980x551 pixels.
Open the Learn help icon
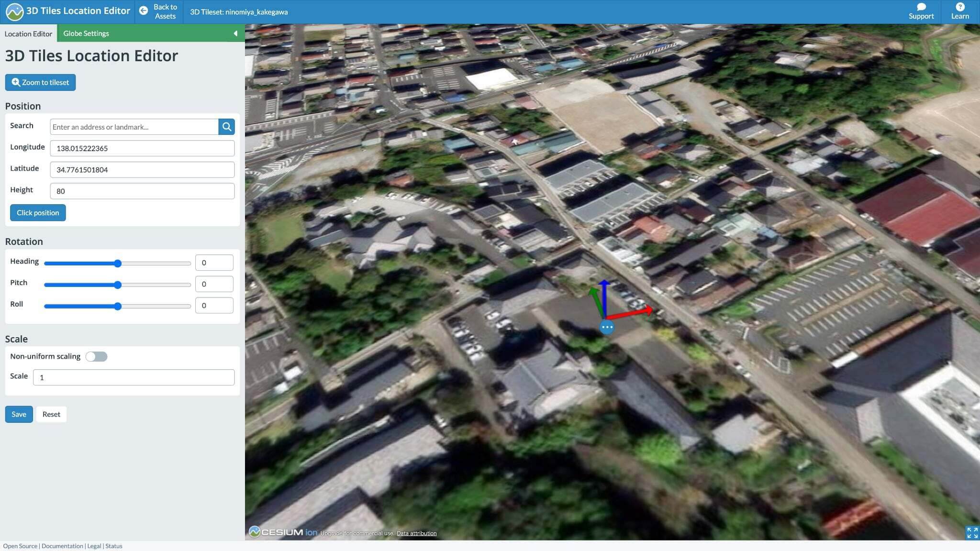coord(960,7)
